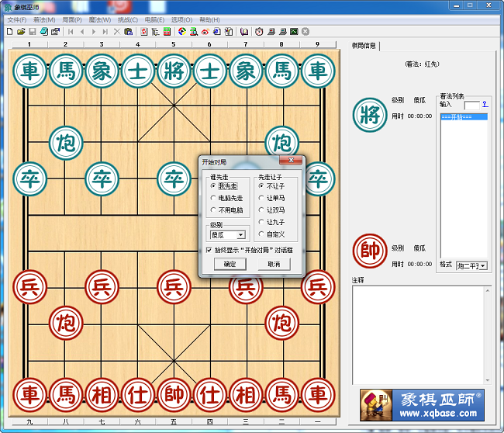
Task: Click the black 將 general piece on the board
Action: click(x=174, y=71)
